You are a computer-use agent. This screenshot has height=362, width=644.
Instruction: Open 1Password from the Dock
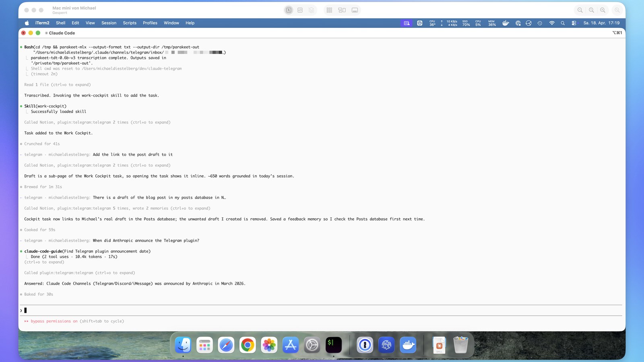pos(365,345)
